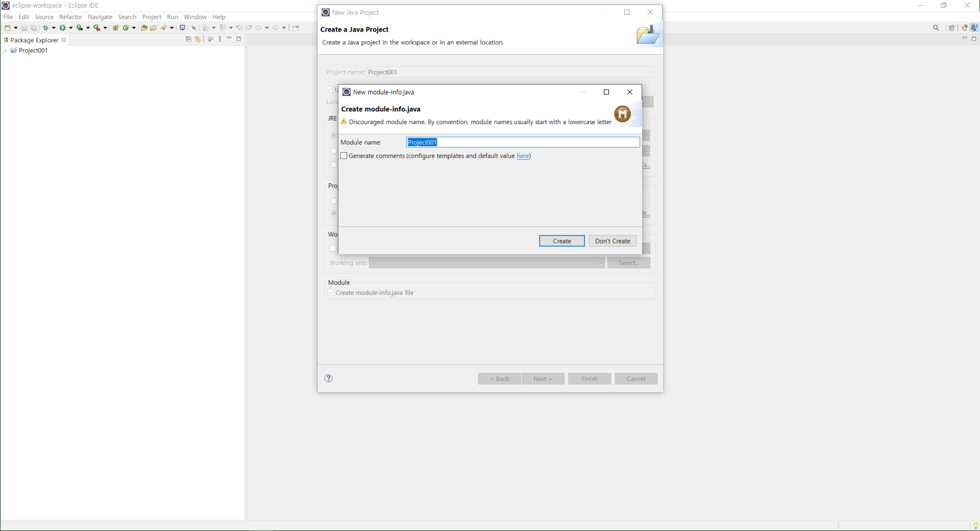Click the Project name text field

[x=510, y=72]
